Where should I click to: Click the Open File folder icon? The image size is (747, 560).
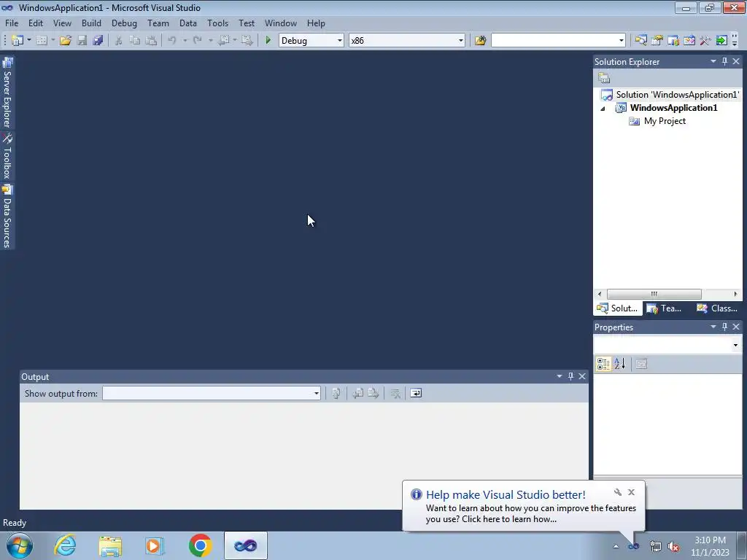pyautogui.click(x=65, y=41)
